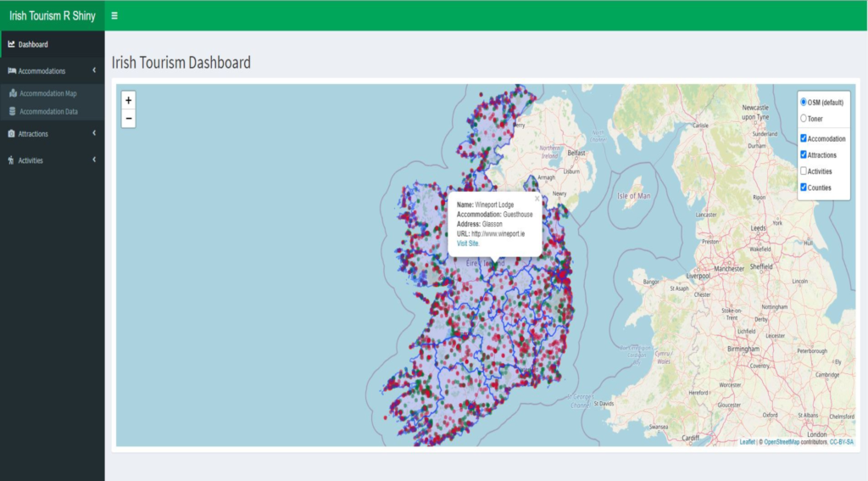The height and width of the screenshot is (481, 868).
Task: Uncheck the Counties layer checkbox
Action: (x=804, y=187)
